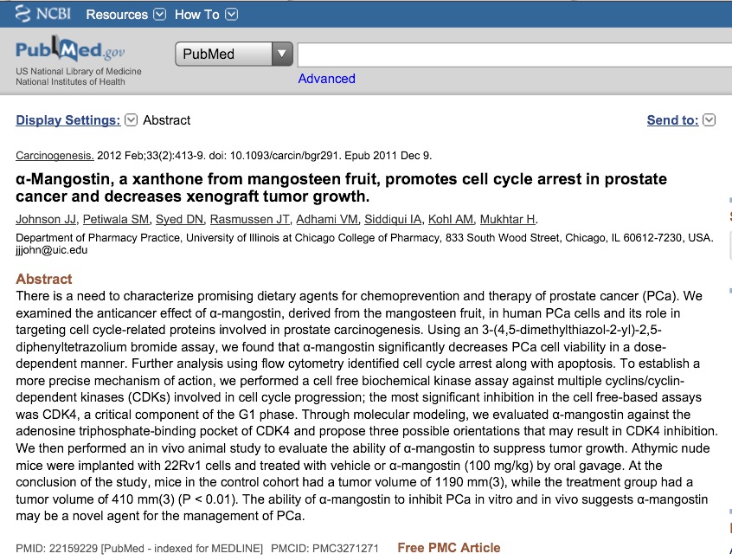Image resolution: width=732 pixels, height=560 pixels.
Task: Expand the PubMed database selector
Action: [234, 55]
